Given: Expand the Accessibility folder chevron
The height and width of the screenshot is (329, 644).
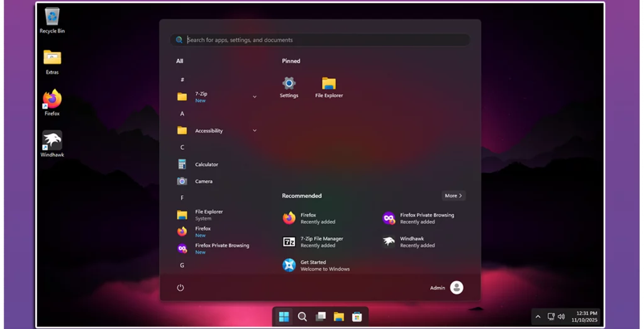Looking at the screenshot, I should pyautogui.click(x=255, y=130).
